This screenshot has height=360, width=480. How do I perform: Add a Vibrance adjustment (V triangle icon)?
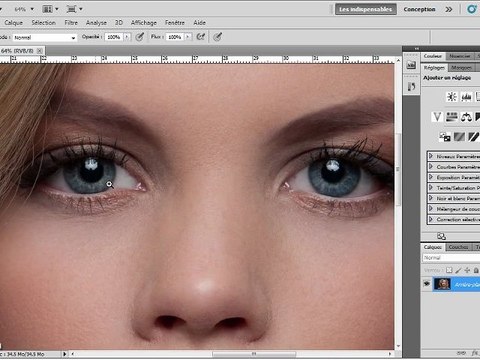(437, 117)
